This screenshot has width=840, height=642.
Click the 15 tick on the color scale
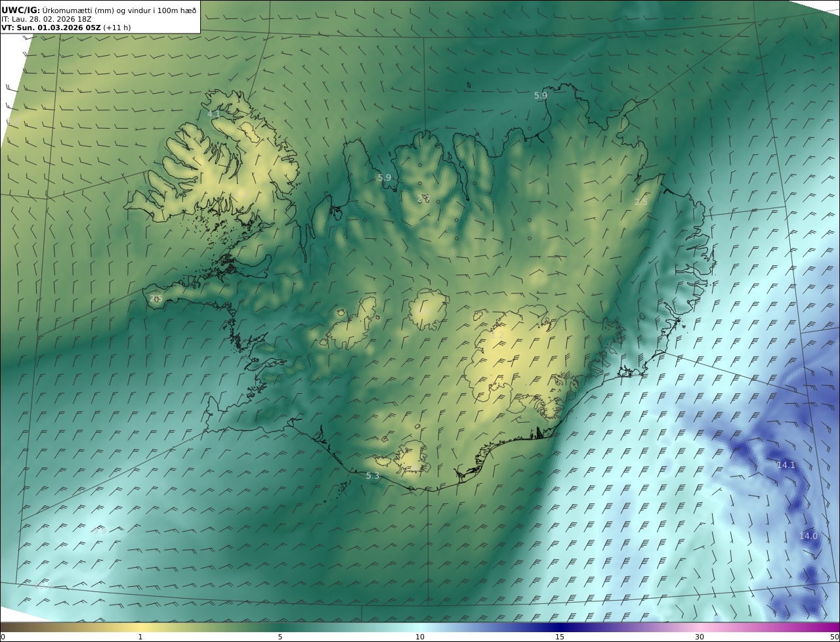coord(560,637)
